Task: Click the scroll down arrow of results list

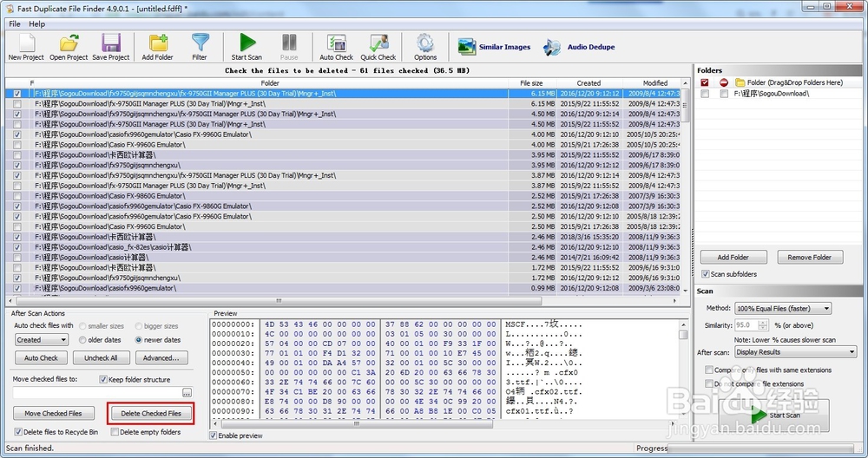Action: pos(686,291)
